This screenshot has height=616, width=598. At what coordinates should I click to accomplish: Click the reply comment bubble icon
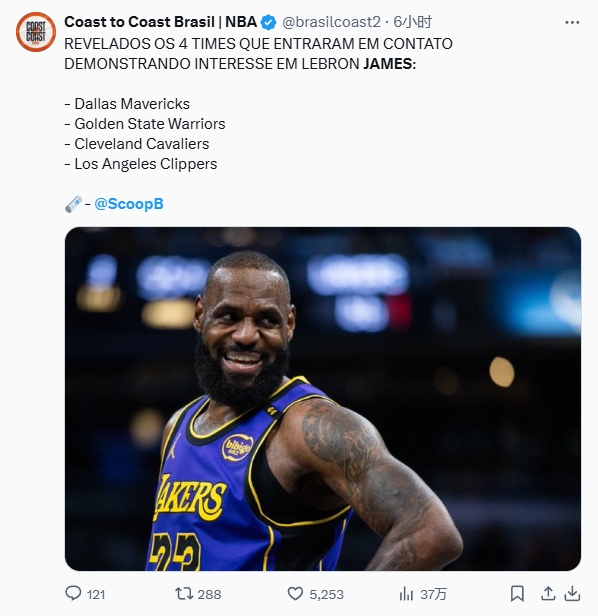point(73,593)
